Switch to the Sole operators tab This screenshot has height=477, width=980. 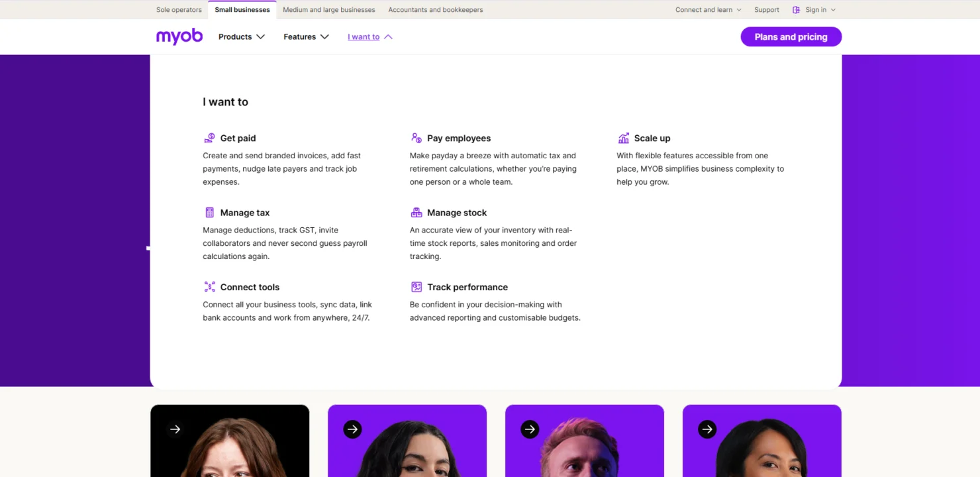point(179,9)
